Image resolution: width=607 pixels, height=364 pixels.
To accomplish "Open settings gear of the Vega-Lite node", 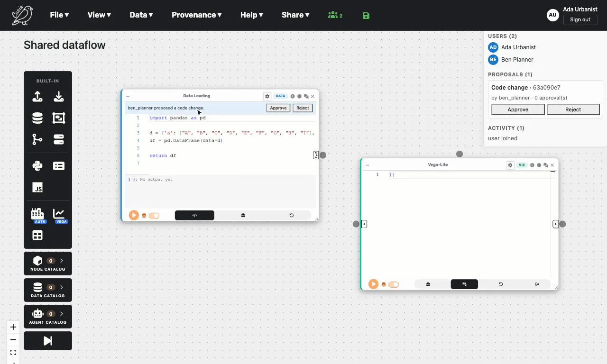I will click(510, 165).
